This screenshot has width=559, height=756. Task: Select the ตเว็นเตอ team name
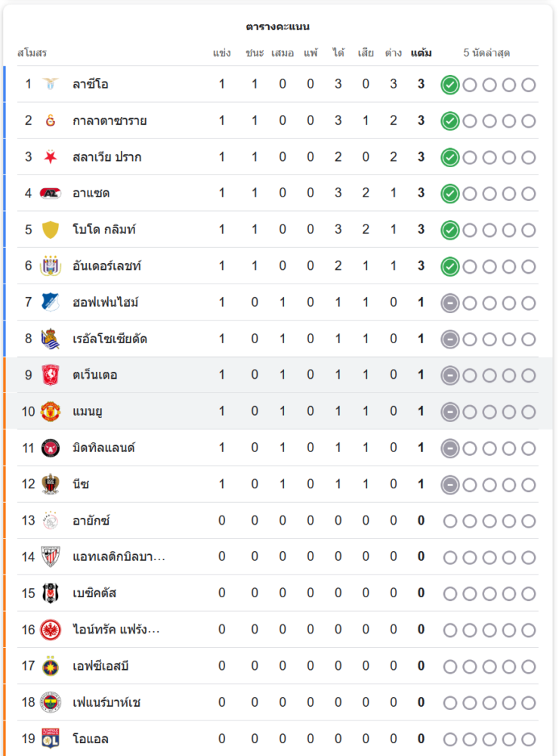[95, 375]
